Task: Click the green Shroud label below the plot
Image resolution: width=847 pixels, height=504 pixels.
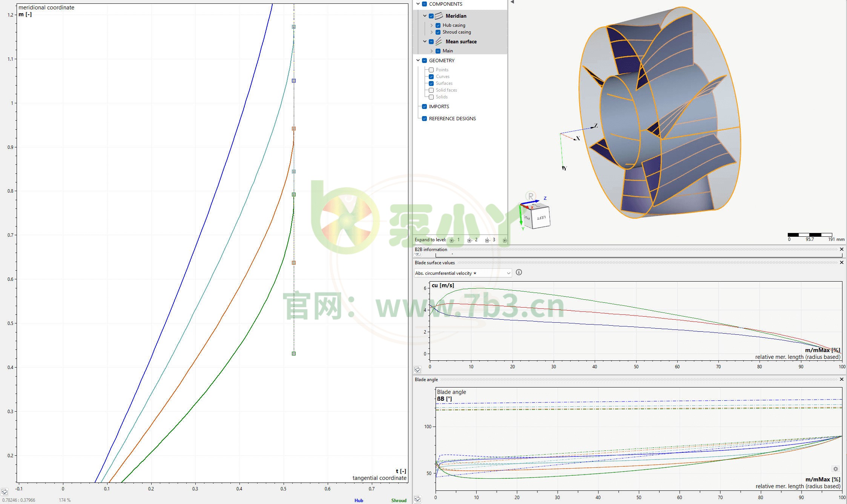Action: (399, 500)
